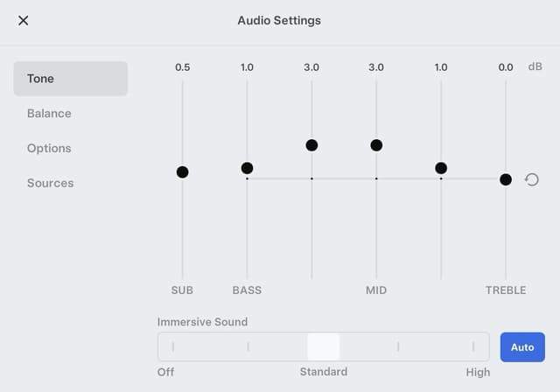Set Immersive Sound to High
This screenshot has height=392, width=560.
[473, 347]
